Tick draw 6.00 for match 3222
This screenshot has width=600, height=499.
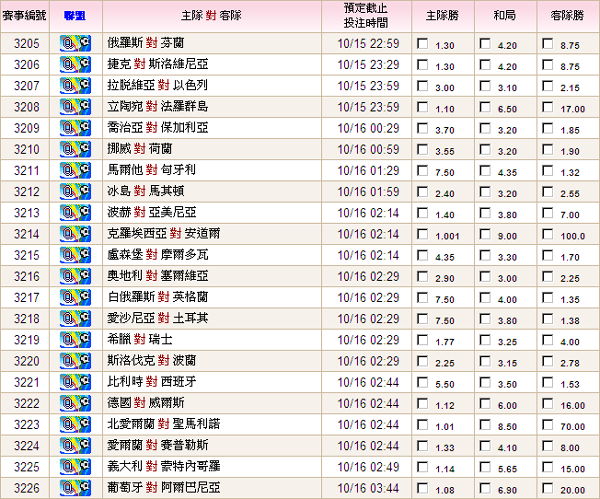[x=485, y=403]
